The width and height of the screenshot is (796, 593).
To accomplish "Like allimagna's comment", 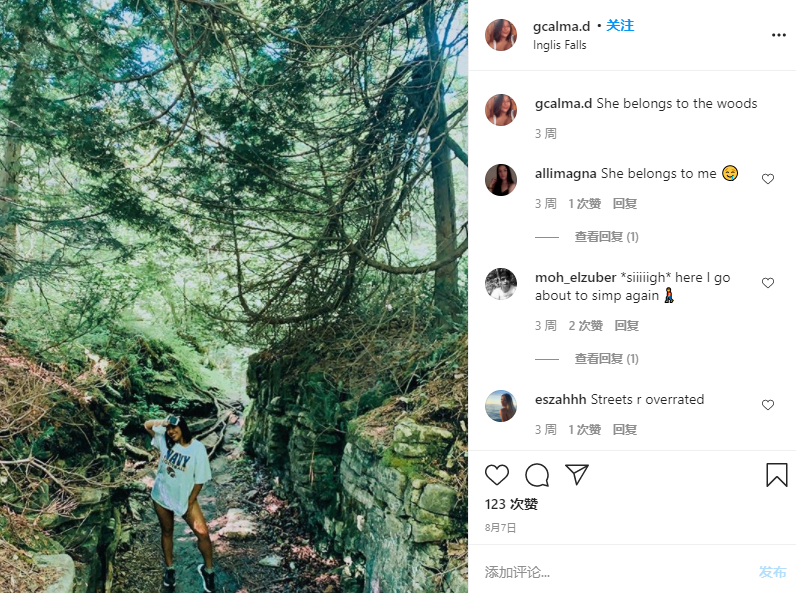I will coord(768,179).
